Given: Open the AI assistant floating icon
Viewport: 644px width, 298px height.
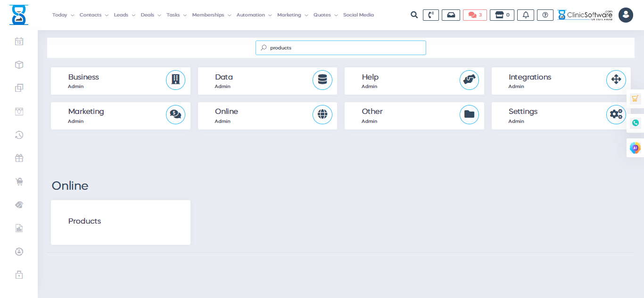Looking at the screenshot, I should pos(635,148).
